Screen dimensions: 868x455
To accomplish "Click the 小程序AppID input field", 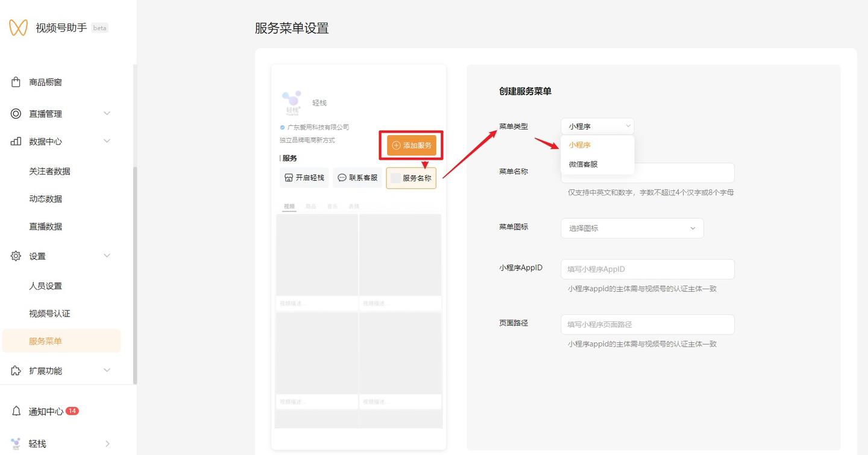I will (647, 269).
